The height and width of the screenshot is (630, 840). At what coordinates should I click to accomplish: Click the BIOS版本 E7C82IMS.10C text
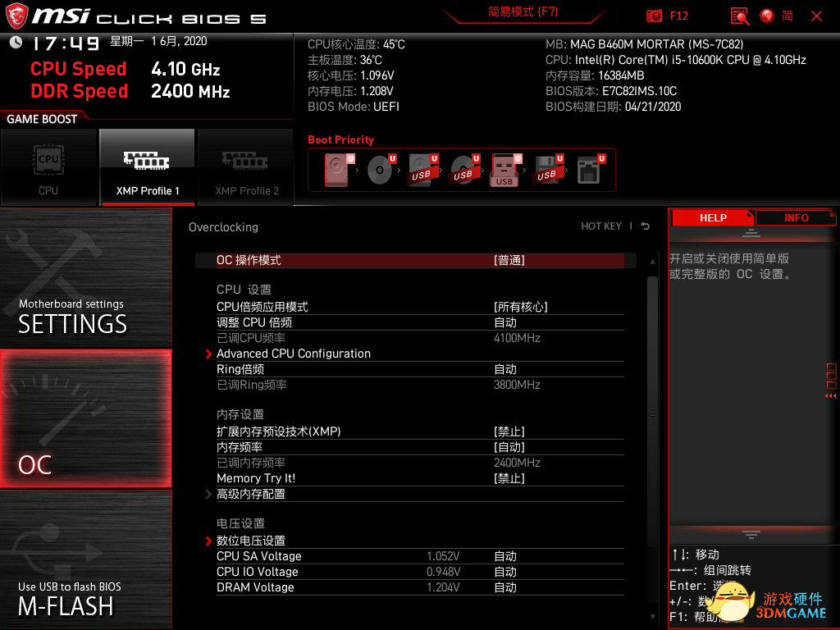pos(611,91)
